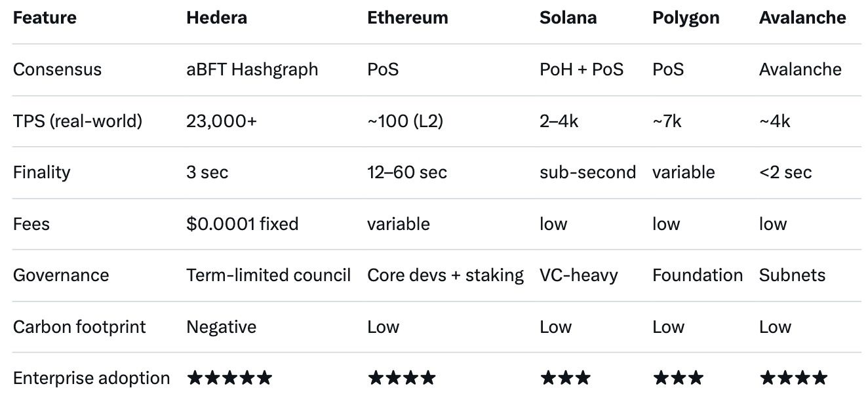Click the Carbon footprint row label
This screenshot has width=868, height=405.
tap(79, 327)
